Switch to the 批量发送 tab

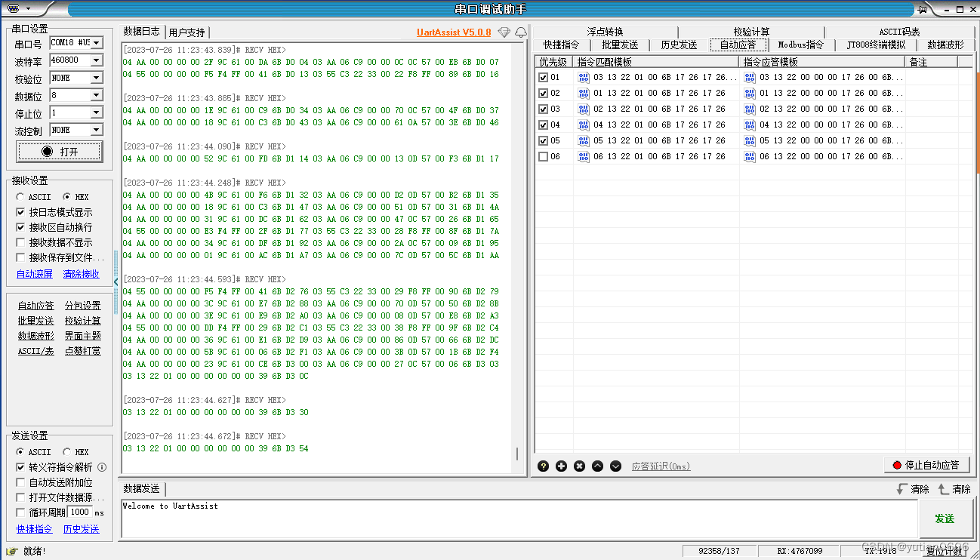click(620, 45)
